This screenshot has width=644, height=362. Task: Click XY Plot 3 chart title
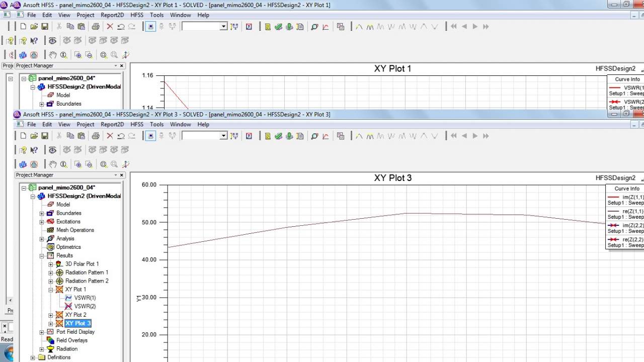tap(393, 178)
